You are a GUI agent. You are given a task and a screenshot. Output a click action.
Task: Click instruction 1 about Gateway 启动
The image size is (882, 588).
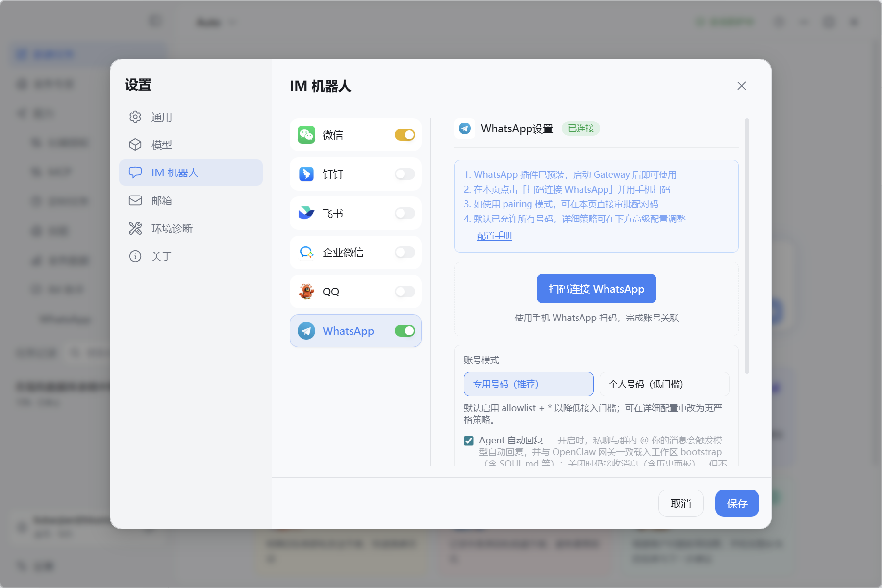point(570,175)
